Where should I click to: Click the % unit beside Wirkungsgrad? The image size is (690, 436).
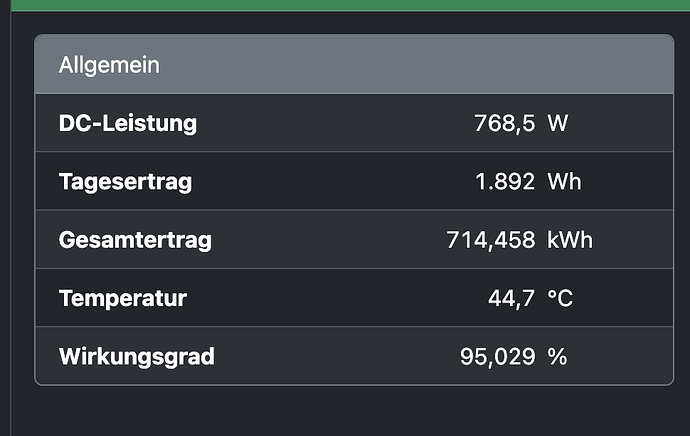[x=557, y=356]
